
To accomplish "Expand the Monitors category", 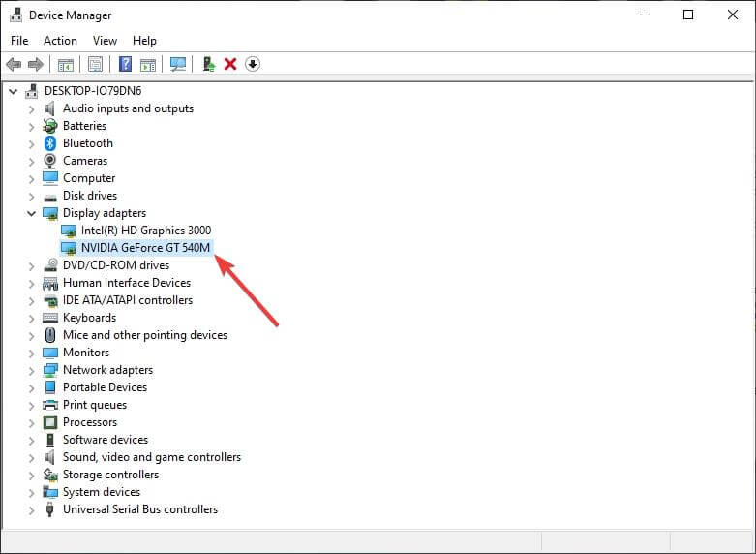I will (32, 353).
